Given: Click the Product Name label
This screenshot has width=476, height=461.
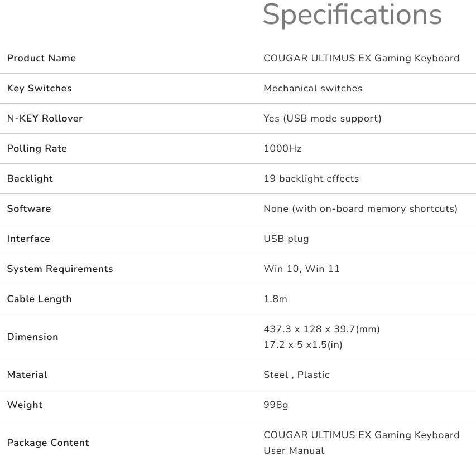Looking at the screenshot, I should pos(41,58).
